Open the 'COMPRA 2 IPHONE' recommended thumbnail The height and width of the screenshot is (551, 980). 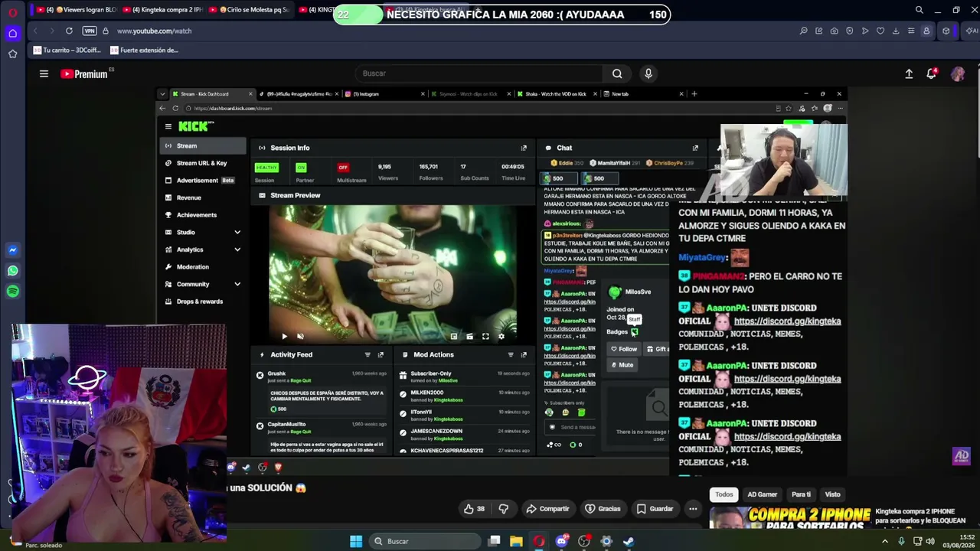pos(790,517)
